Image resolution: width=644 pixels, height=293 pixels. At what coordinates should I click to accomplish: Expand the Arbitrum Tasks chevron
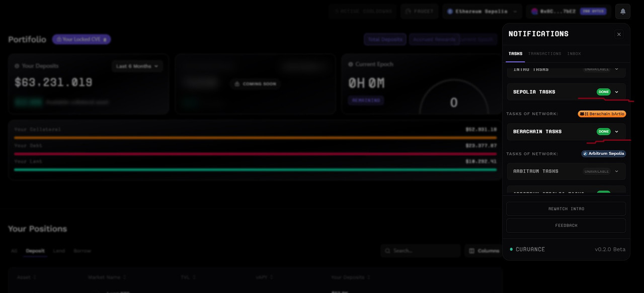[x=616, y=171]
